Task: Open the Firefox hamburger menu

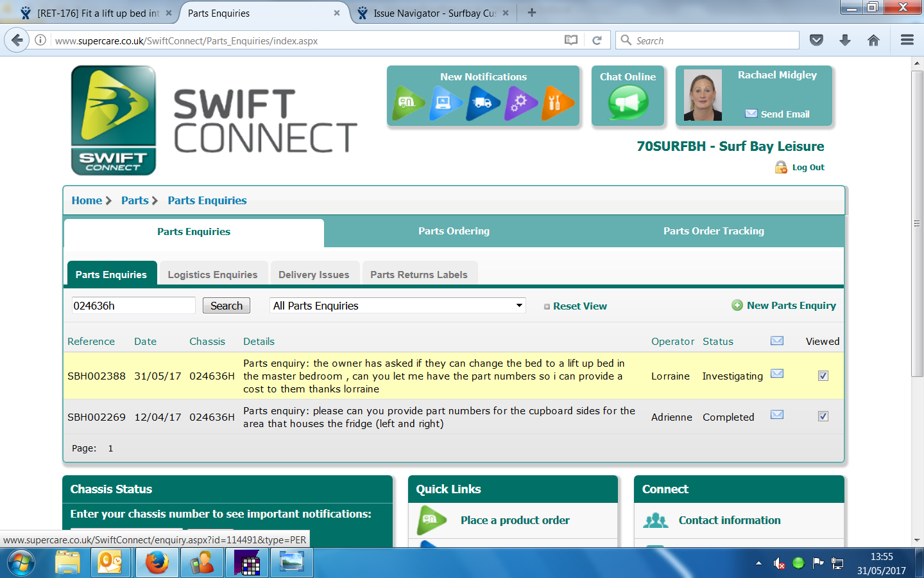Action: coord(907,40)
